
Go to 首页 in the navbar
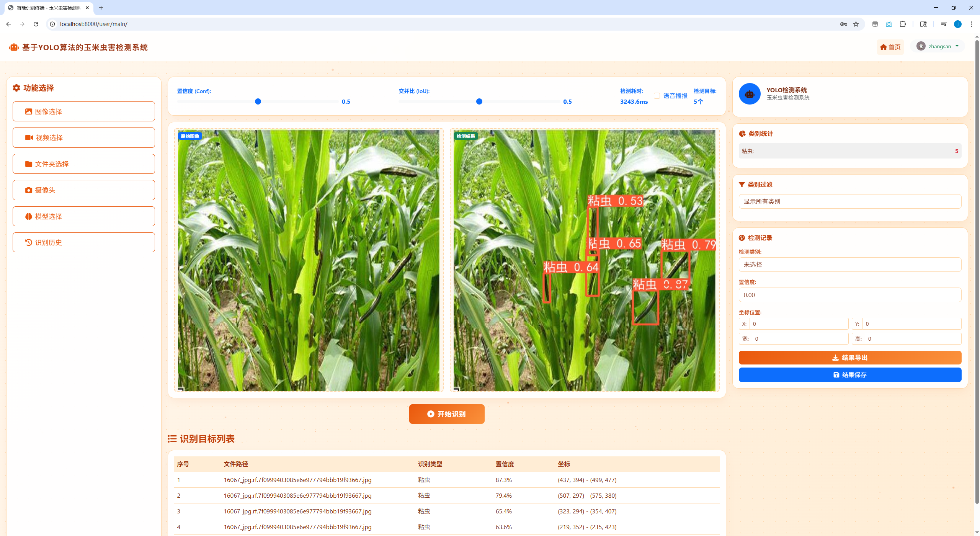890,47
